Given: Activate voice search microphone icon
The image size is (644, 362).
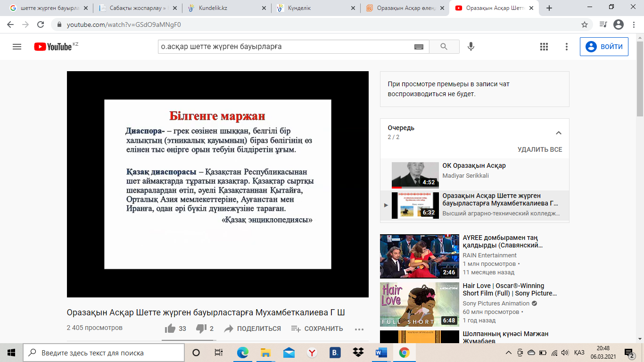Looking at the screenshot, I should coord(470,47).
